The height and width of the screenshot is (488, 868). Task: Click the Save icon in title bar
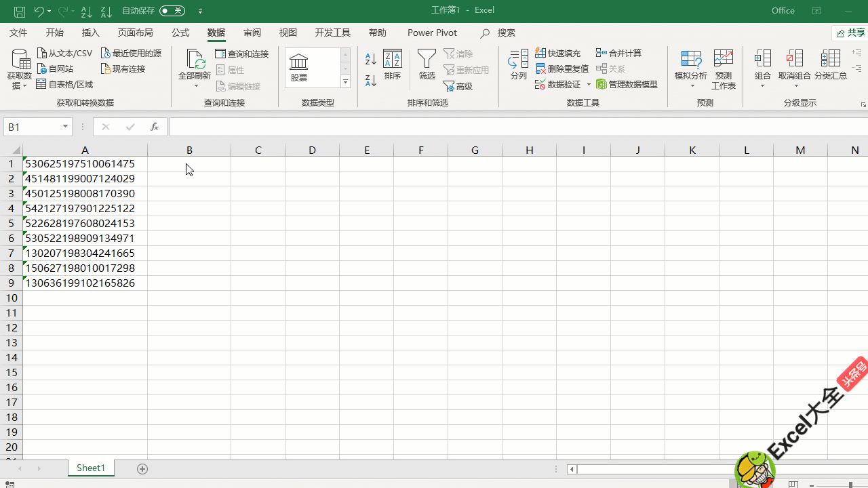(20, 11)
